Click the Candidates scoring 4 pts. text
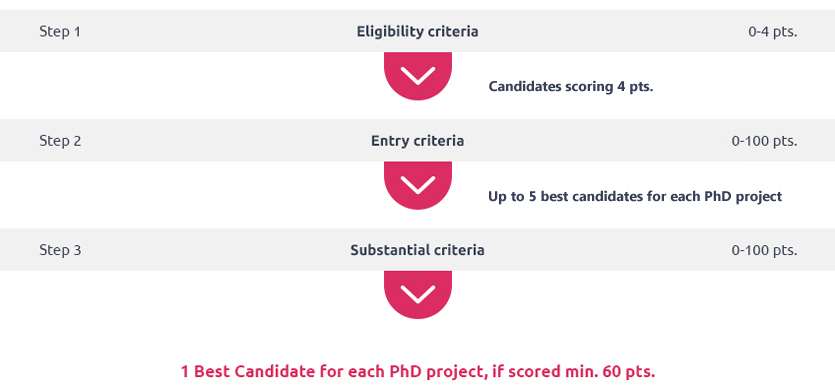This screenshot has height=387, width=835. click(571, 86)
